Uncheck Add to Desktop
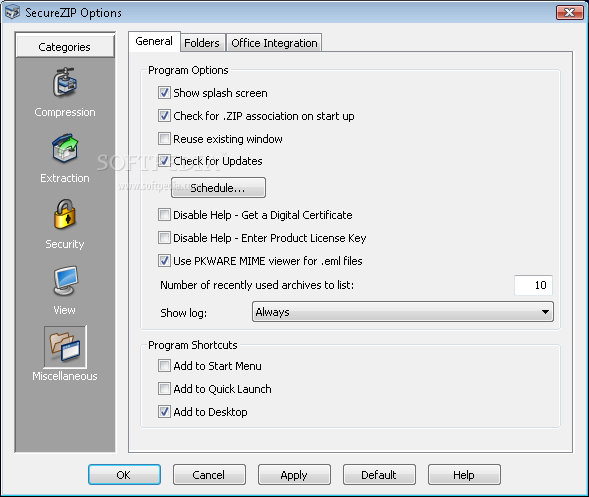Viewport: 589px width, 497px height. [x=164, y=412]
